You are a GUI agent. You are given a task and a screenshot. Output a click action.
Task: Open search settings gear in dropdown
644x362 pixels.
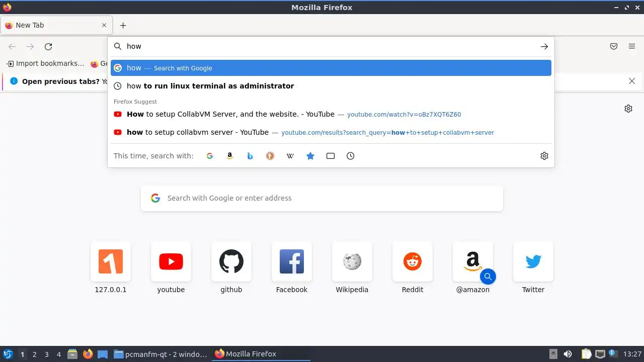point(544,156)
